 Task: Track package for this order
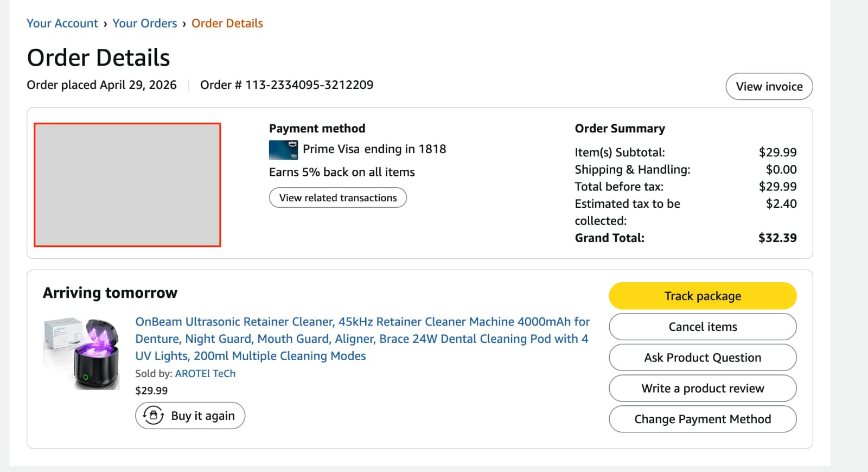click(x=703, y=296)
